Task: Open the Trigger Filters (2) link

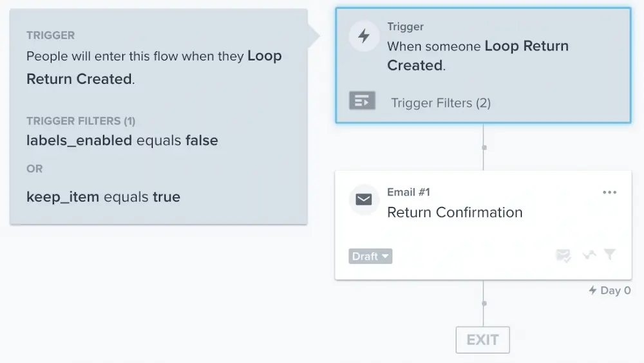Action: tap(440, 103)
